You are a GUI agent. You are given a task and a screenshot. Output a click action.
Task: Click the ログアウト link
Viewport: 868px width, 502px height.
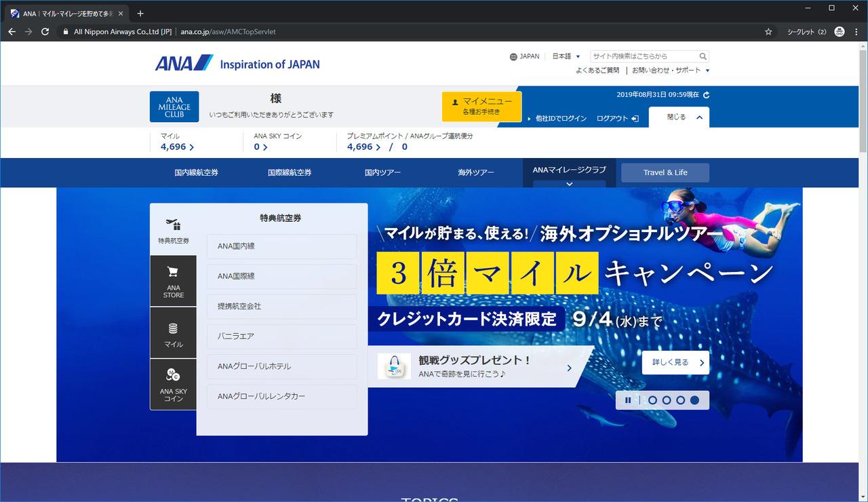[x=617, y=118]
